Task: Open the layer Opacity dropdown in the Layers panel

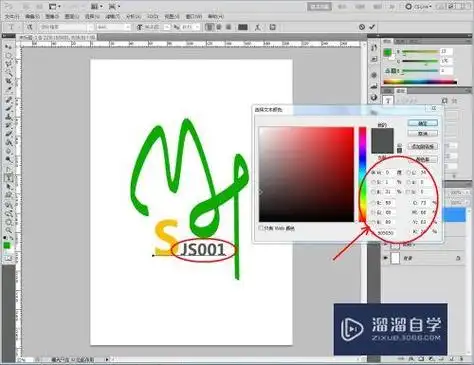Action: click(x=468, y=193)
